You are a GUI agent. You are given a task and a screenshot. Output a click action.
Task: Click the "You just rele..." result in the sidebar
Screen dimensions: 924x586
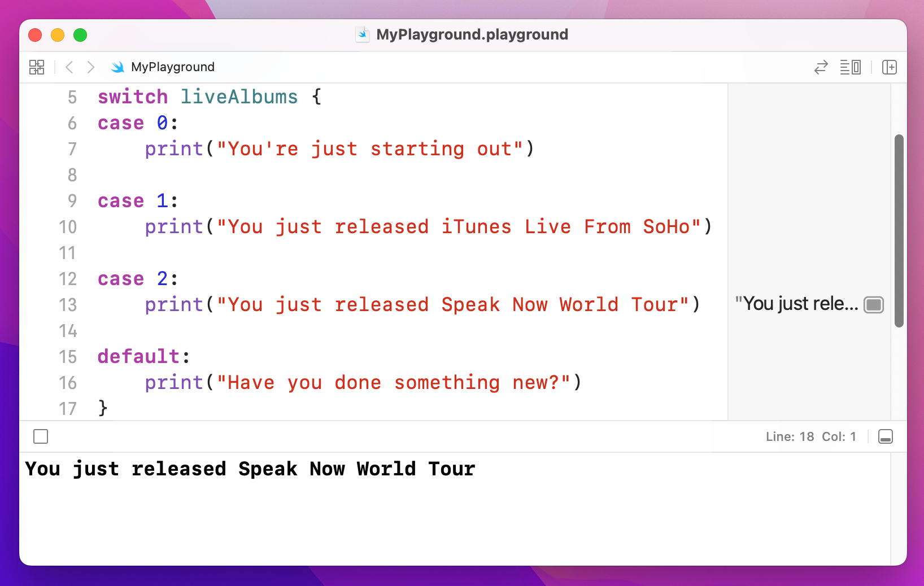click(x=796, y=304)
